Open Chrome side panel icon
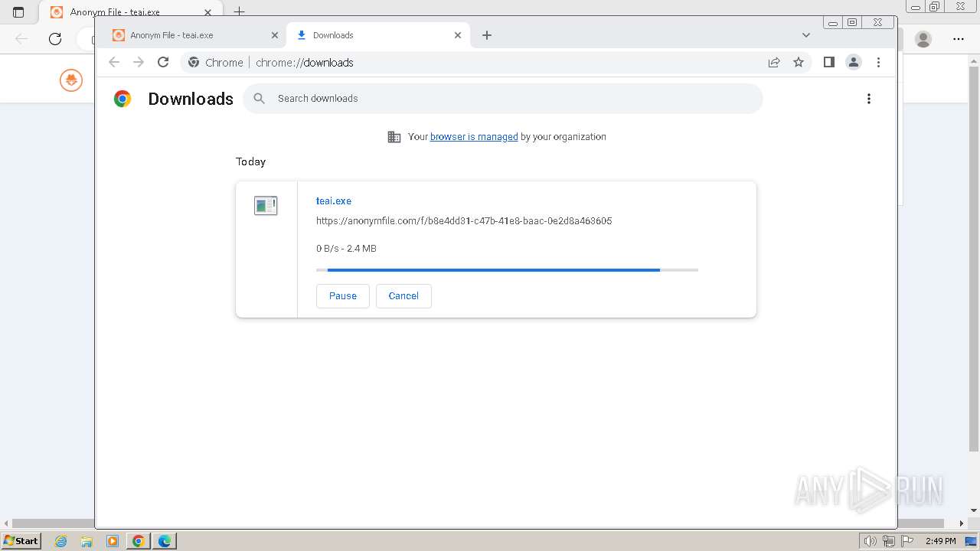Image resolution: width=980 pixels, height=551 pixels. coord(828,63)
